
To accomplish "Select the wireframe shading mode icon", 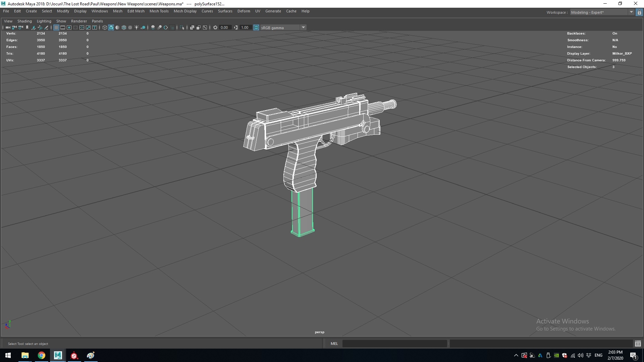I will coord(105,27).
